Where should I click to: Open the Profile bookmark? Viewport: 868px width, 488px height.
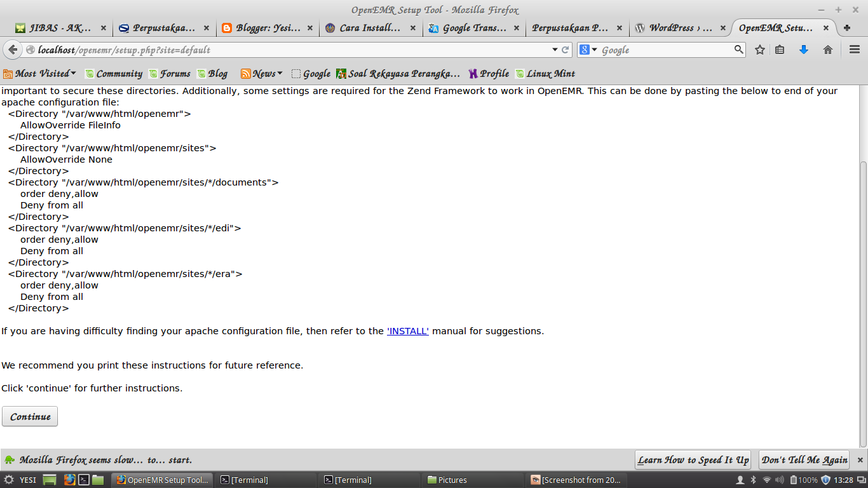pyautogui.click(x=489, y=74)
